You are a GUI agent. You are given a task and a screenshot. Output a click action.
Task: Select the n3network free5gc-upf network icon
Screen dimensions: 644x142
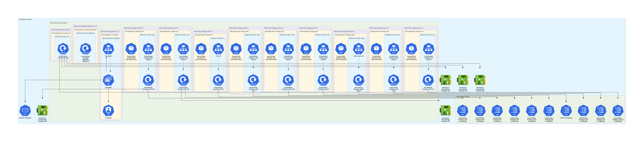click(x=445, y=80)
